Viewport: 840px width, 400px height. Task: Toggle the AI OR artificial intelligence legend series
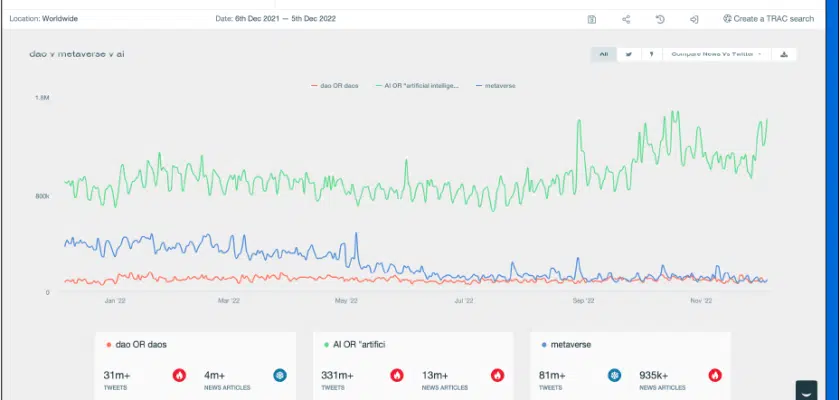[417, 86]
